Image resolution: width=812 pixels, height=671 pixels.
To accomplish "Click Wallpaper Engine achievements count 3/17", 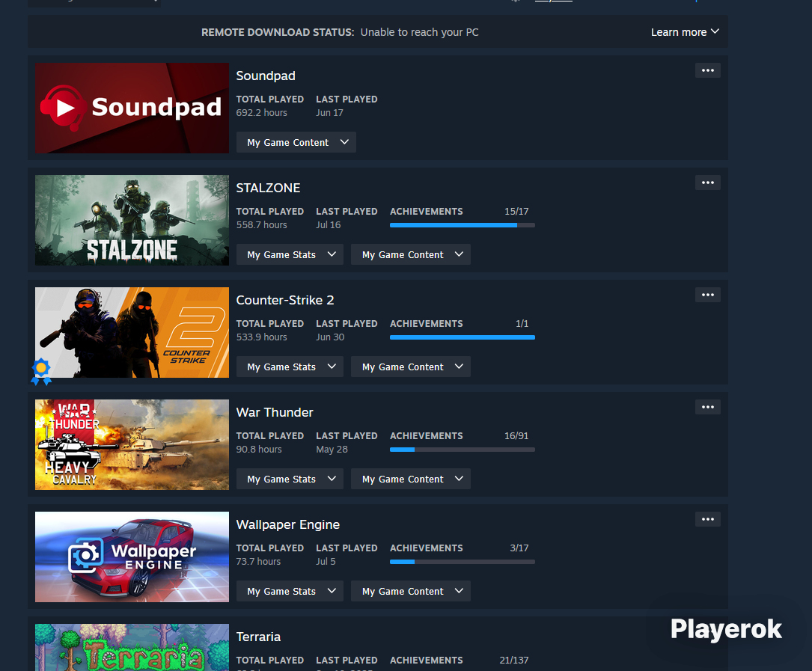I will [x=519, y=548].
